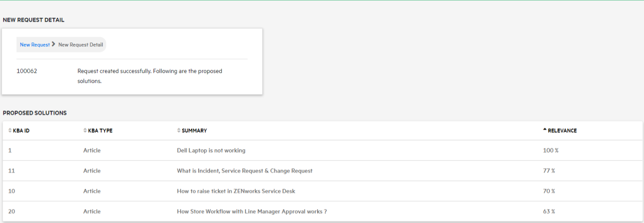Sort table by RELEVANCE header
Screen dimensions: 644x223
(562, 131)
